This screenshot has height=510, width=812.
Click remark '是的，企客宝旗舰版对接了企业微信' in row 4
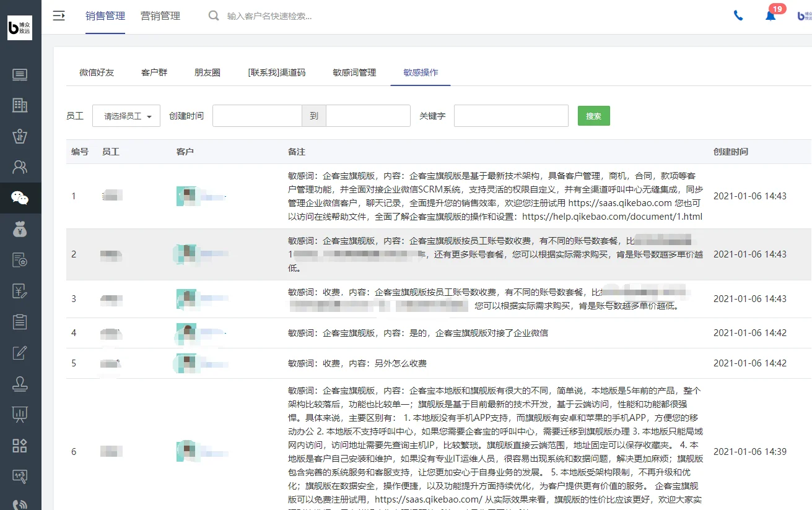(x=479, y=333)
